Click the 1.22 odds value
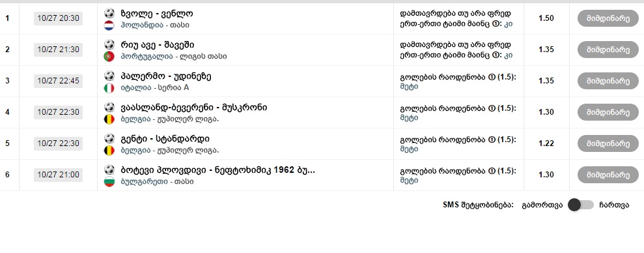Viewport: 644px width, 253px height. 546,143
